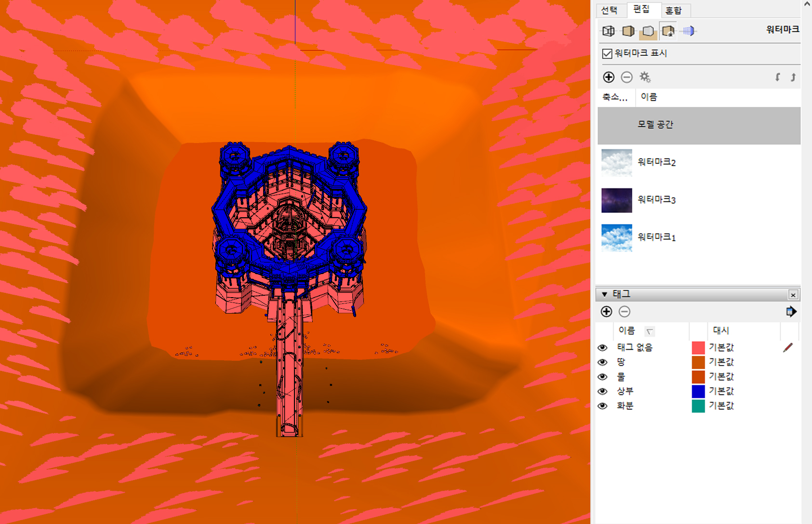Add a new tag with the plus icon
This screenshot has width=812, height=524.
pos(606,312)
